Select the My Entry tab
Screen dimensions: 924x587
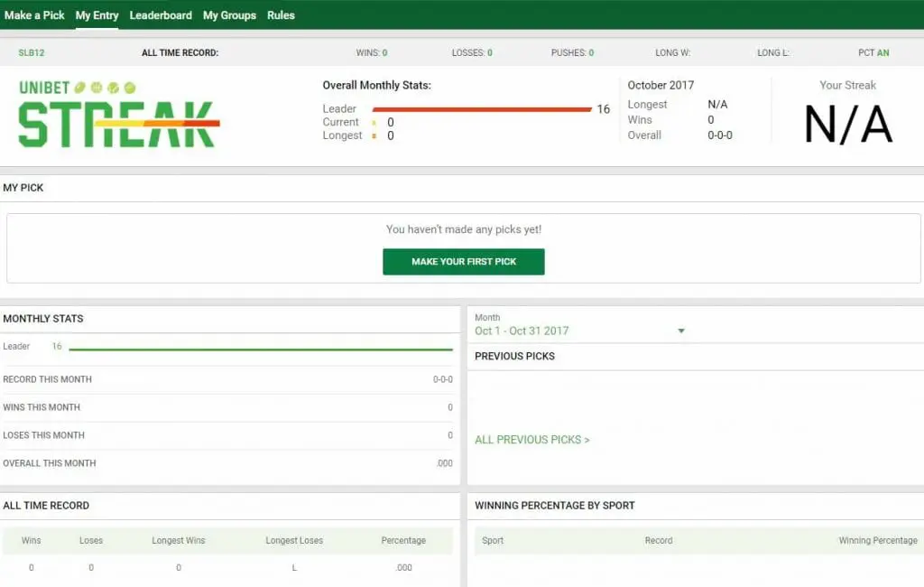click(x=97, y=15)
